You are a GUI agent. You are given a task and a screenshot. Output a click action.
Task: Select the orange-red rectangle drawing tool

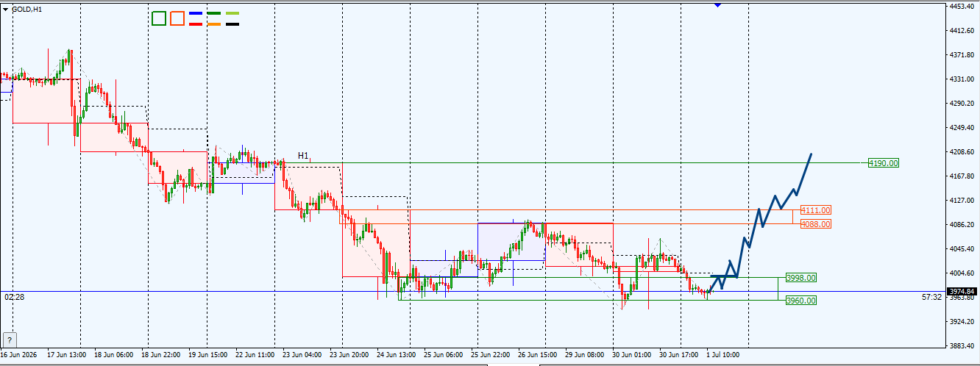coord(177,18)
